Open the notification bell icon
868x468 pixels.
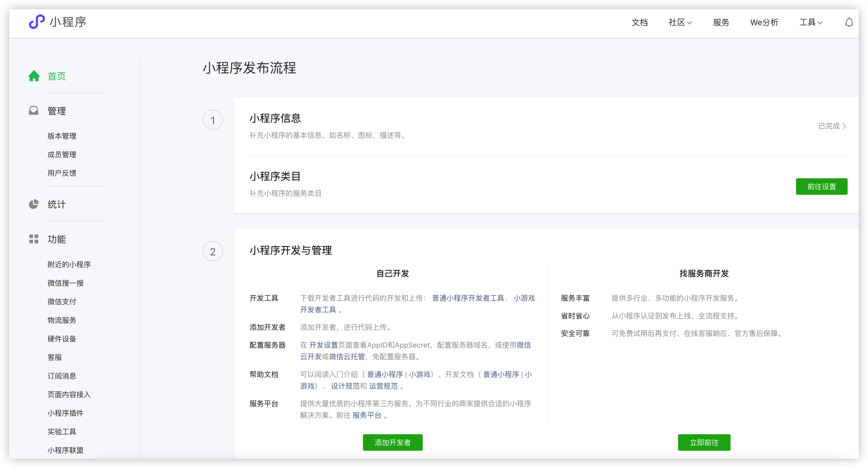[x=849, y=23]
